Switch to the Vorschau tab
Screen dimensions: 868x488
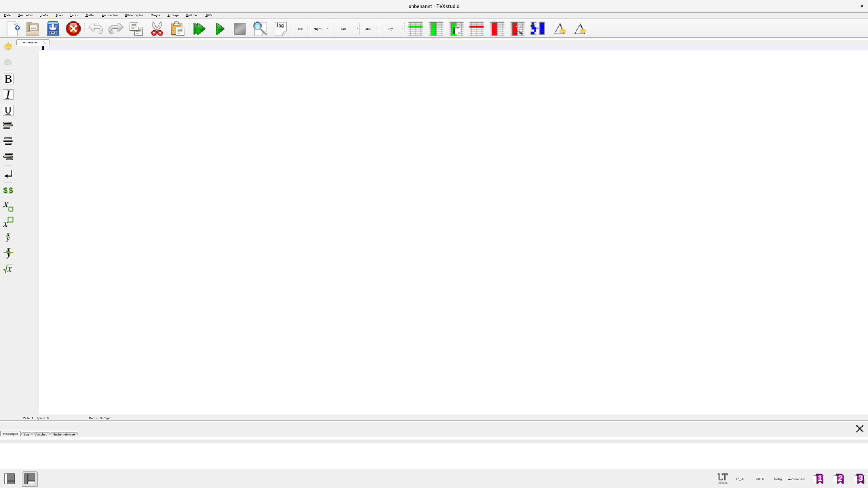(x=41, y=434)
